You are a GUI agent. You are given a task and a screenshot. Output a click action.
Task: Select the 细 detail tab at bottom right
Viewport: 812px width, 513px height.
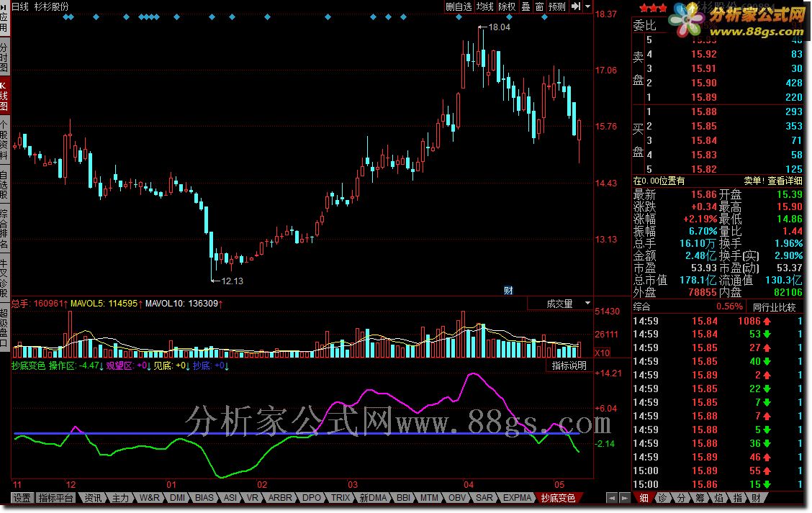coord(644,498)
